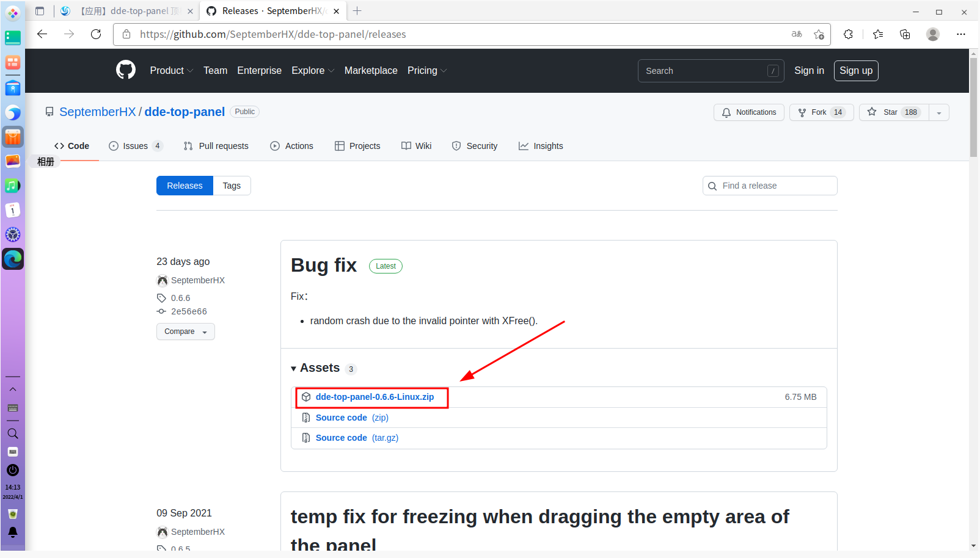Focus the GitHub Search field
The image size is (980, 558).
711,71
